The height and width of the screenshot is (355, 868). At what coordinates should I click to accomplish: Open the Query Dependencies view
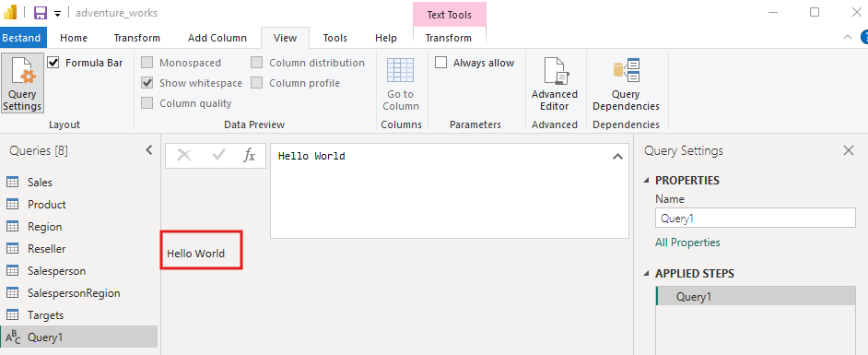coord(626,85)
